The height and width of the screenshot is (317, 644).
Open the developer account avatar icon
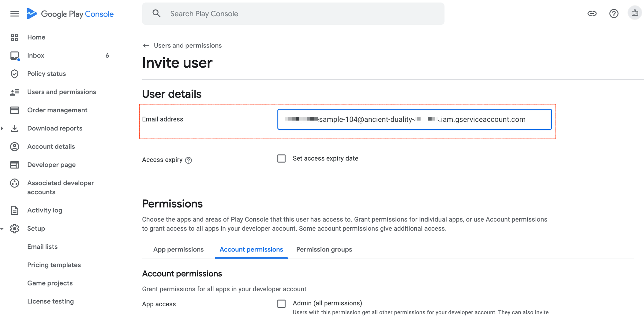635,13
